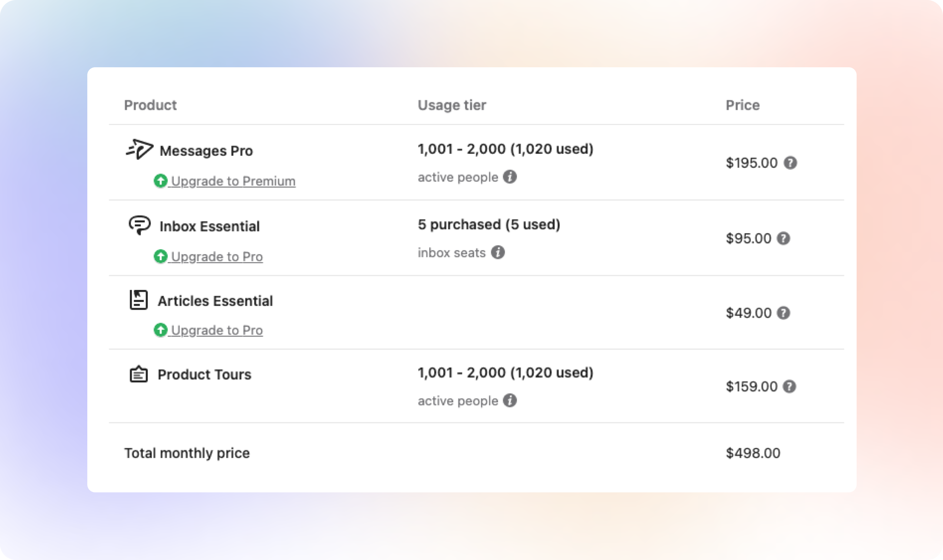Follow Upgrade to Pro link under Inbox Essential

pos(217,257)
